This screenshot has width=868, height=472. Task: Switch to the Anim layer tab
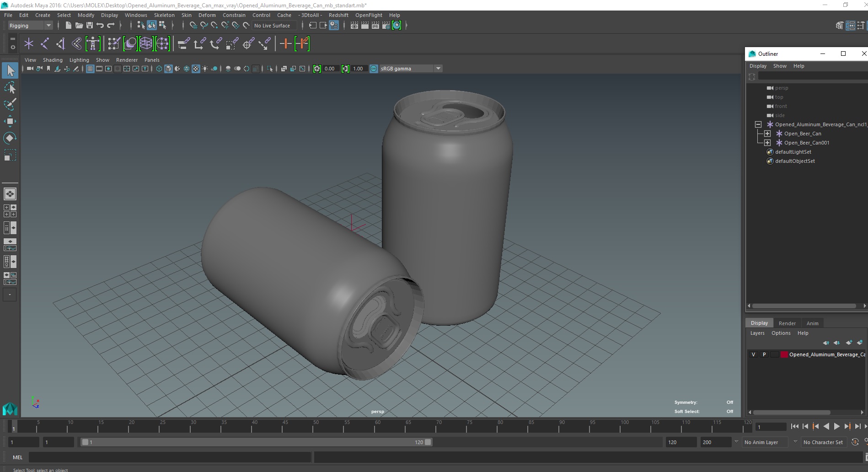point(812,323)
